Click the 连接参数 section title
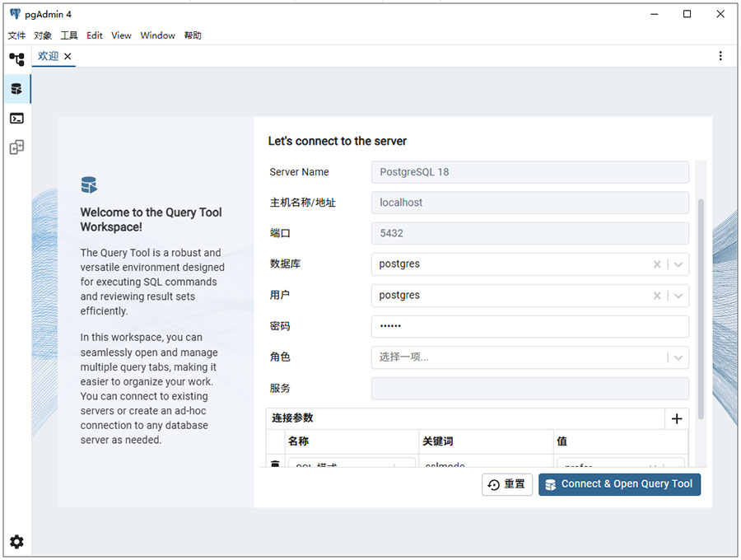The width and height of the screenshot is (741, 560). click(x=292, y=418)
